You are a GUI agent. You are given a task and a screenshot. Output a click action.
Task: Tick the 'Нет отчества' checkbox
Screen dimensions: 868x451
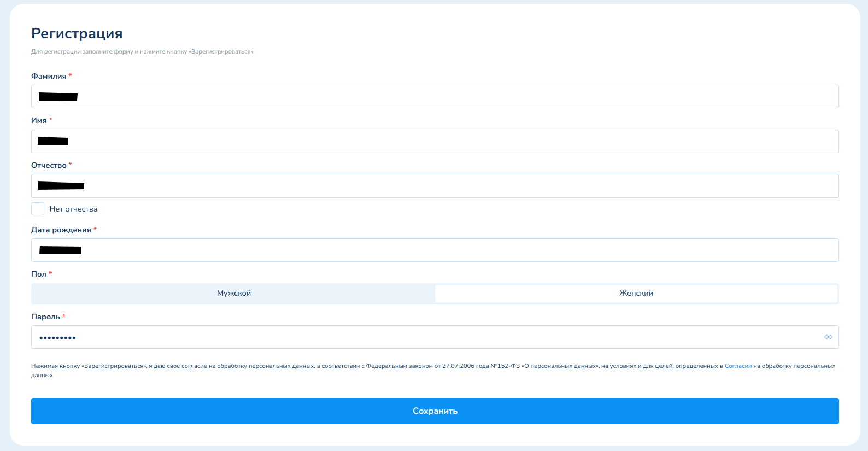[x=38, y=209]
